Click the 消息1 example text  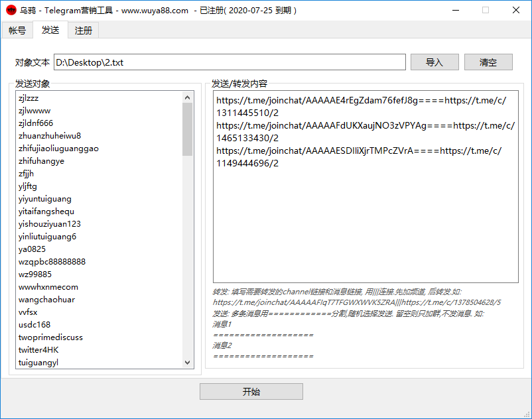coord(222,324)
